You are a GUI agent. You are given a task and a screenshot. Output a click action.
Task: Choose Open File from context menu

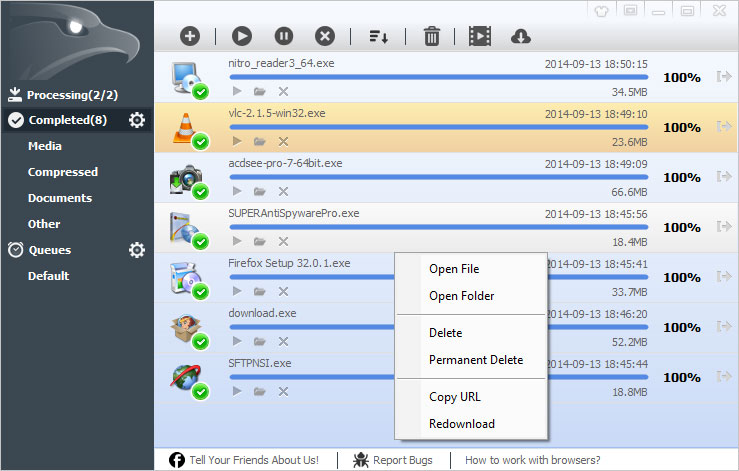(x=454, y=269)
